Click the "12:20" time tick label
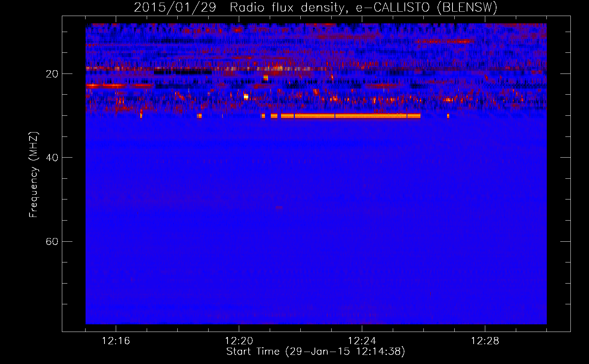Image resolution: width=589 pixels, height=364 pixels. coord(239,341)
